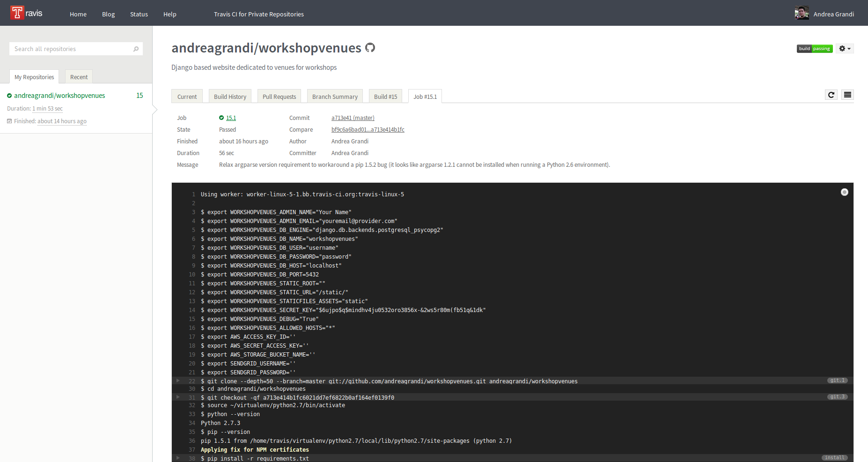The image size is (868, 462).
Task: Open compare bf9c6a6bad01...a713e414b1fc link
Action: [368, 130]
